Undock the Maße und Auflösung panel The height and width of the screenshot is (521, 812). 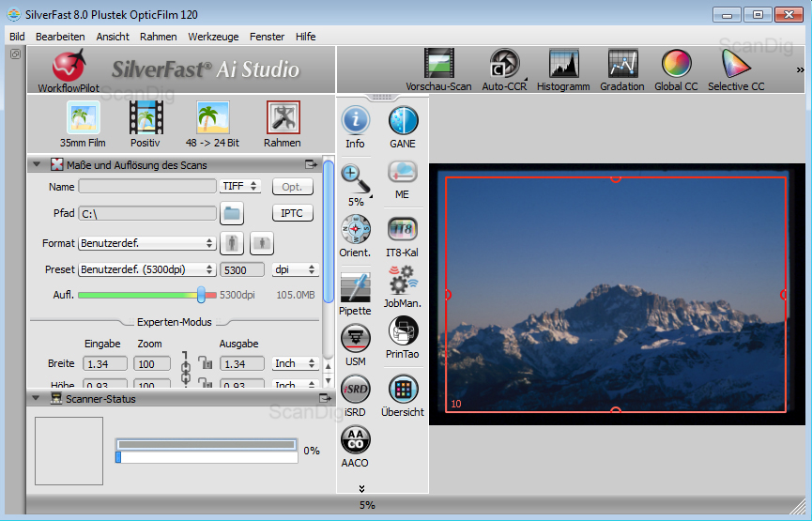point(312,164)
